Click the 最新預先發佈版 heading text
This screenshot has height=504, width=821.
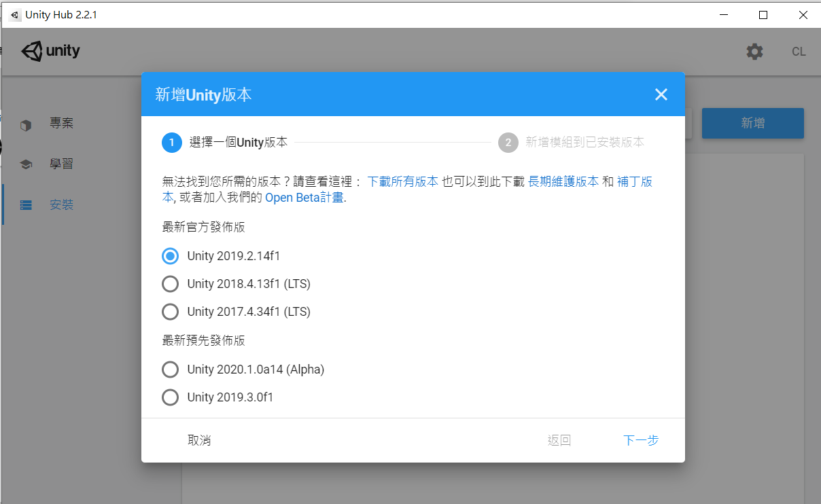point(203,340)
